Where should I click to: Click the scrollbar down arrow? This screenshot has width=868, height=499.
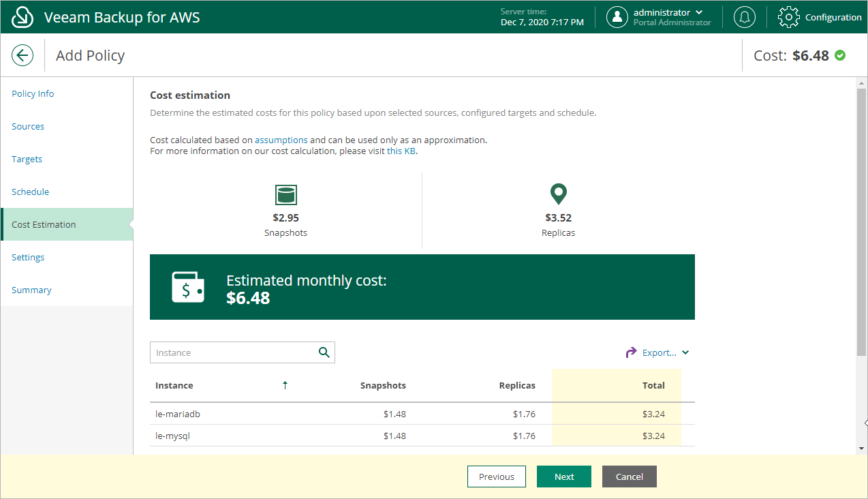[x=861, y=448]
